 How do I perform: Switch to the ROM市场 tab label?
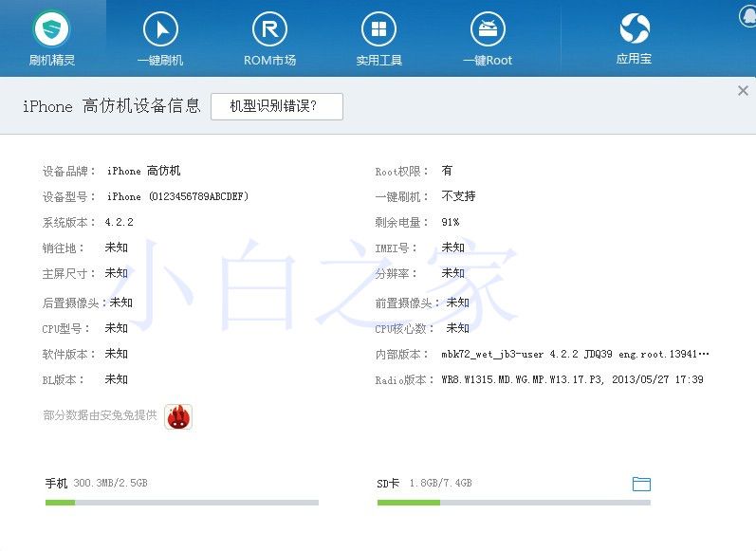[269, 61]
